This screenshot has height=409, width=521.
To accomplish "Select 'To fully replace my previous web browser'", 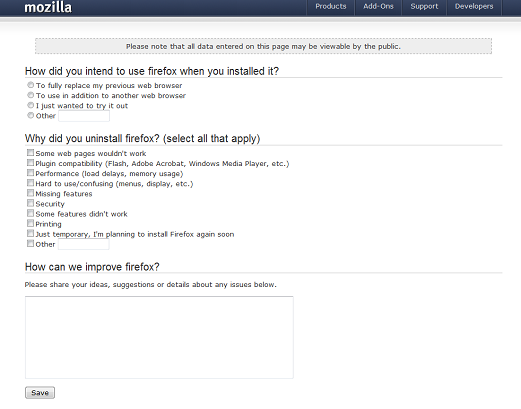I will click(30, 85).
